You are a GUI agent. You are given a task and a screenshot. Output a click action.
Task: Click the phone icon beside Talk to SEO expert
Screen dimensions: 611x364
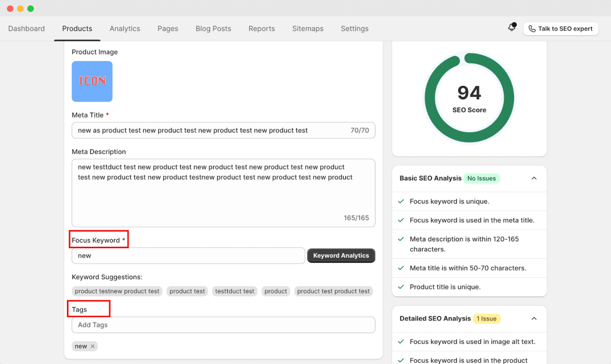click(532, 29)
